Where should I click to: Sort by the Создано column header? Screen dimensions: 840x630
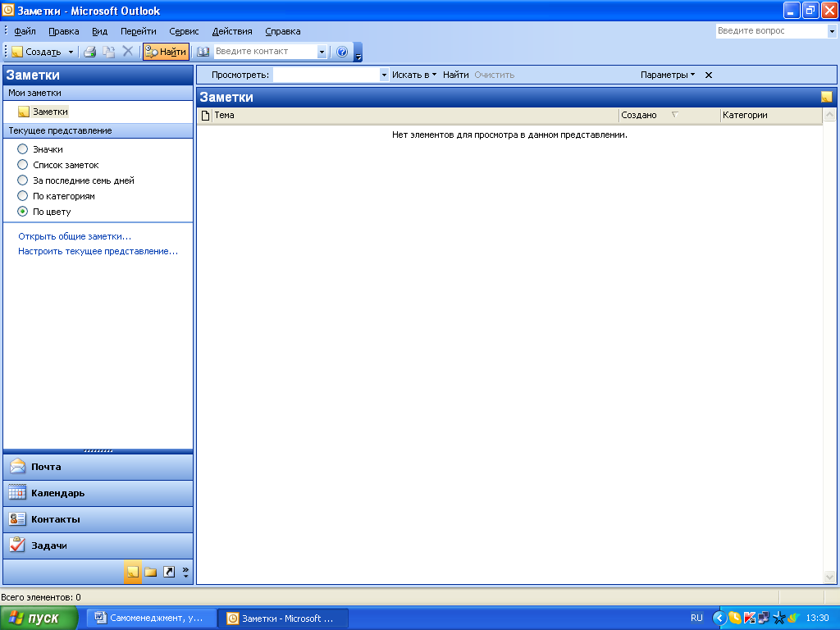(669, 115)
